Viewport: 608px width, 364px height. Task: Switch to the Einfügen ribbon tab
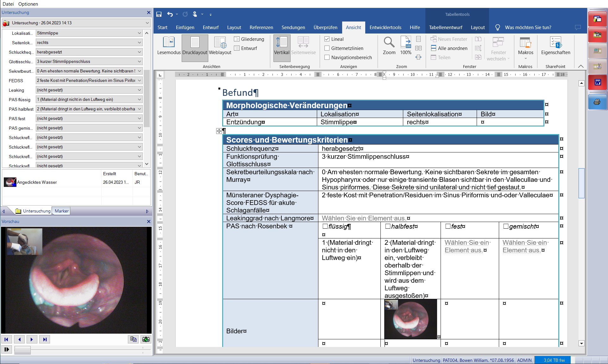click(x=185, y=28)
